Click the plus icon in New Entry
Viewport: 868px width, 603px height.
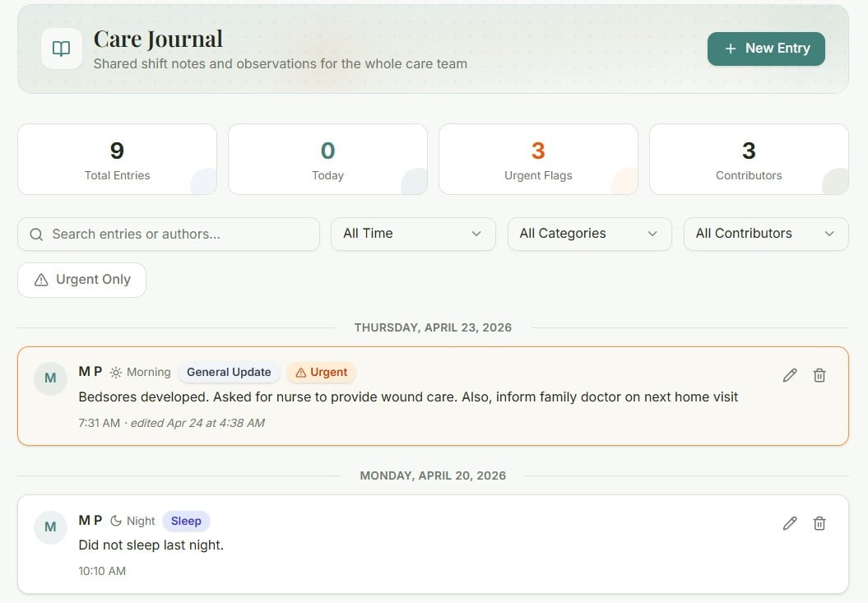(x=730, y=49)
